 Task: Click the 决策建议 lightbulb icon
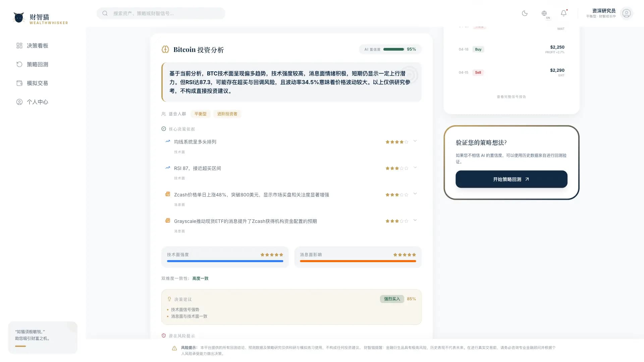[169, 299]
